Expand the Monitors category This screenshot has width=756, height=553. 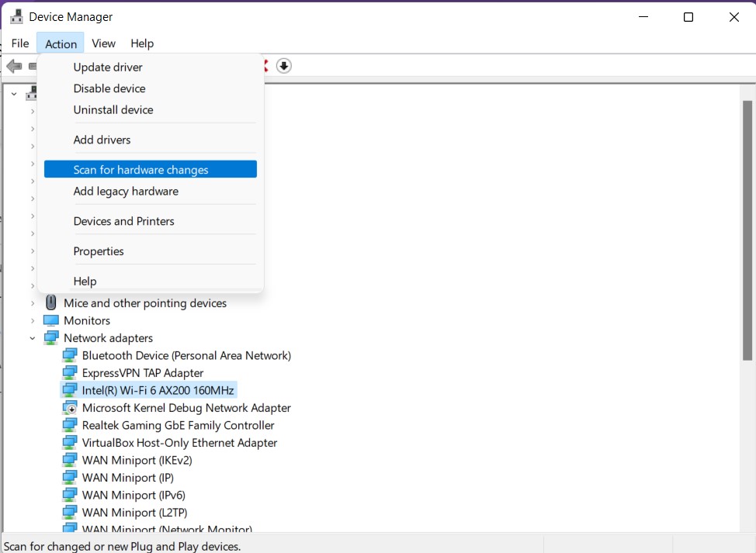point(32,320)
